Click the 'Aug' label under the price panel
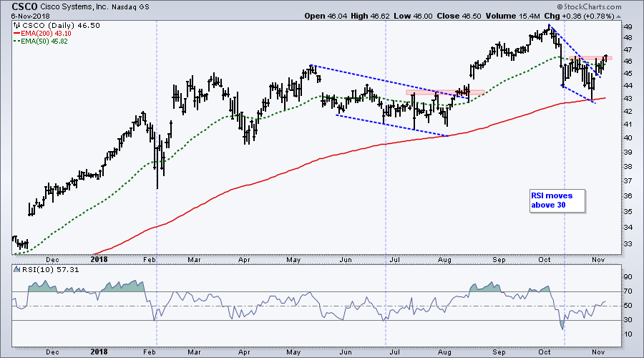The height and width of the screenshot is (358, 644). 444,260
